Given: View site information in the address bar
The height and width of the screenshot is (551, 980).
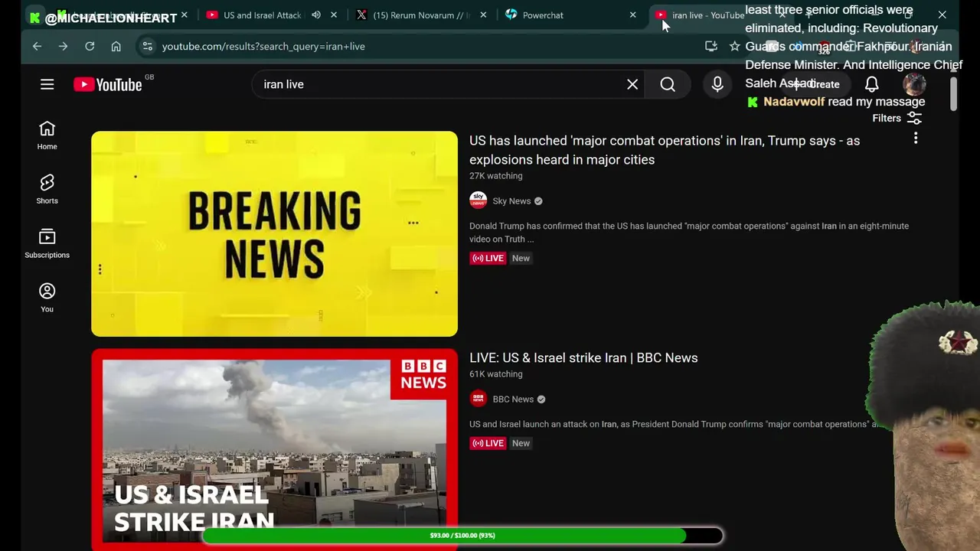Looking at the screenshot, I should pyautogui.click(x=148, y=46).
